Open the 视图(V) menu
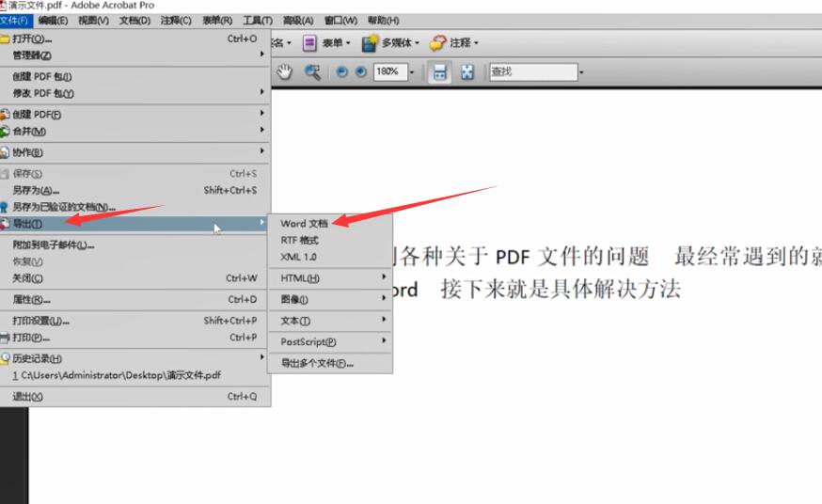The width and height of the screenshot is (822, 504). pyautogui.click(x=94, y=21)
